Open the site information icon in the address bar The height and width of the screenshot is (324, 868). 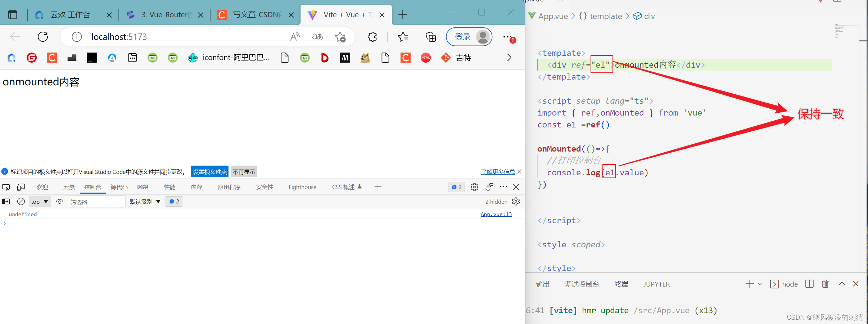[77, 37]
